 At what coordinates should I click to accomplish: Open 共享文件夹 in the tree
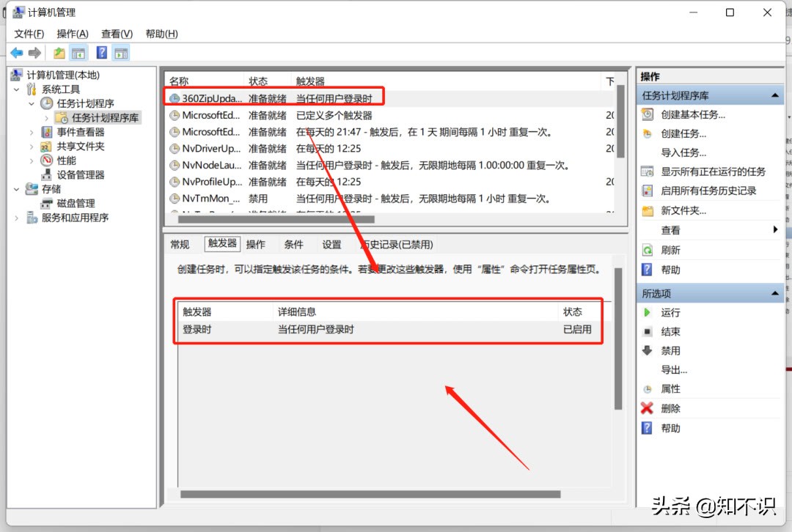click(81, 147)
